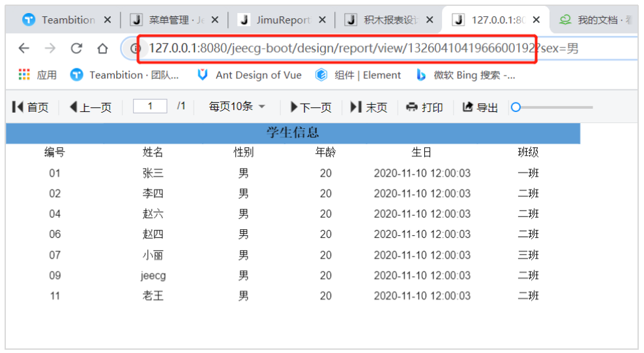Click the 编号 column header
The image size is (644, 353).
point(55,152)
